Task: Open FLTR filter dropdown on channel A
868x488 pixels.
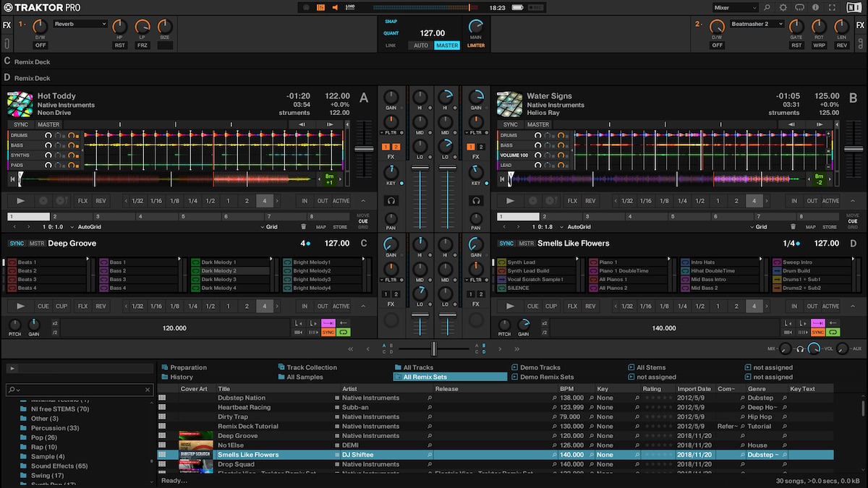Action: [391, 133]
